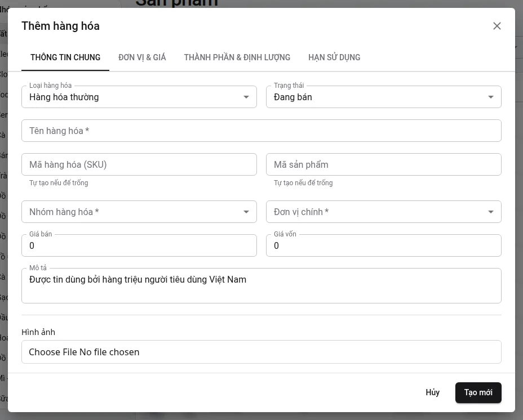523x420 pixels.
Task: Go to THÀNH PHẦN & ĐỊNH LƯỢNG tab
Action: (x=237, y=57)
